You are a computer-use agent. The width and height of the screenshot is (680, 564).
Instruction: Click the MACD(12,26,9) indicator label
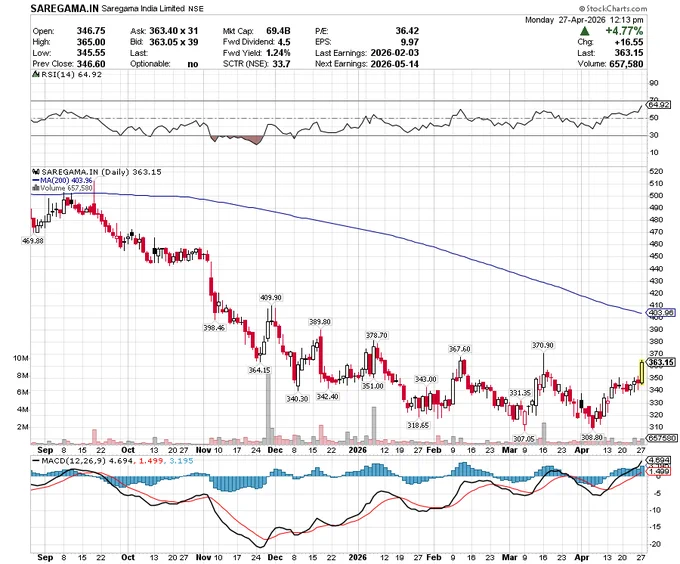(73, 461)
